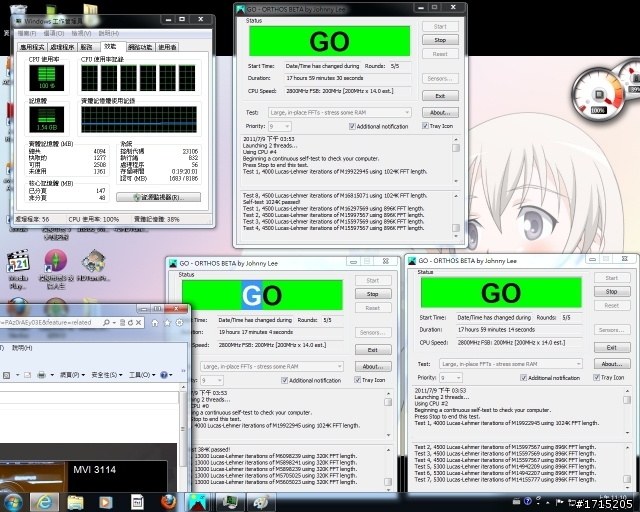This screenshot has width=640, height=512.
Task: Open the Home icon in Internet Explorer
Action: 155,323
